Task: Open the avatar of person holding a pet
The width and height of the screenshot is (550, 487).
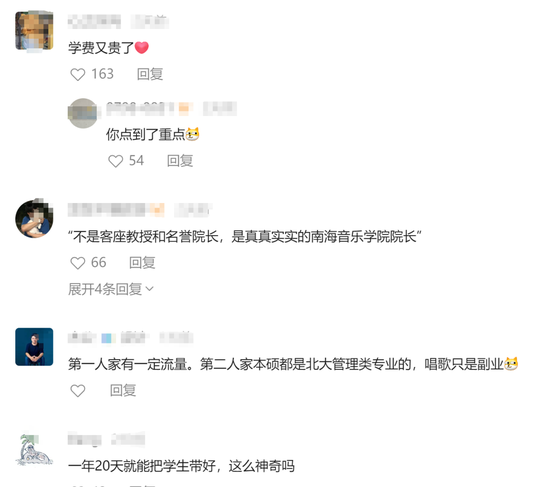Action: [34, 219]
